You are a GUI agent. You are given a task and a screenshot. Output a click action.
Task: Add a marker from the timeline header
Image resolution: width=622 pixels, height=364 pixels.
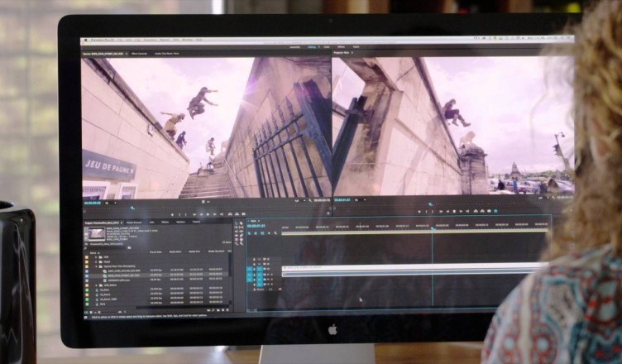[269, 233]
